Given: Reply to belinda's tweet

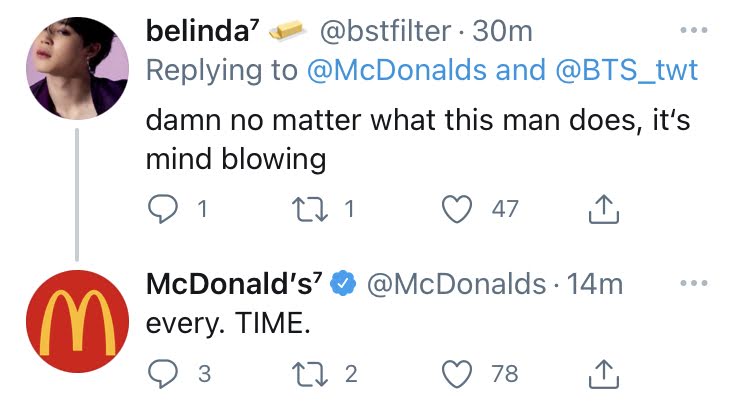Looking at the screenshot, I should click(162, 209).
